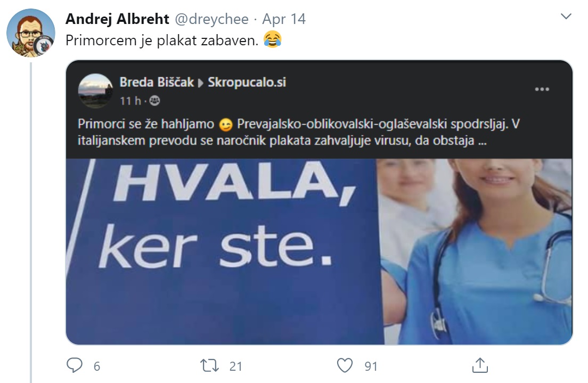588x383 pixels.
Task: Open the share tweet upload icon
Action: (x=480, y=365)
